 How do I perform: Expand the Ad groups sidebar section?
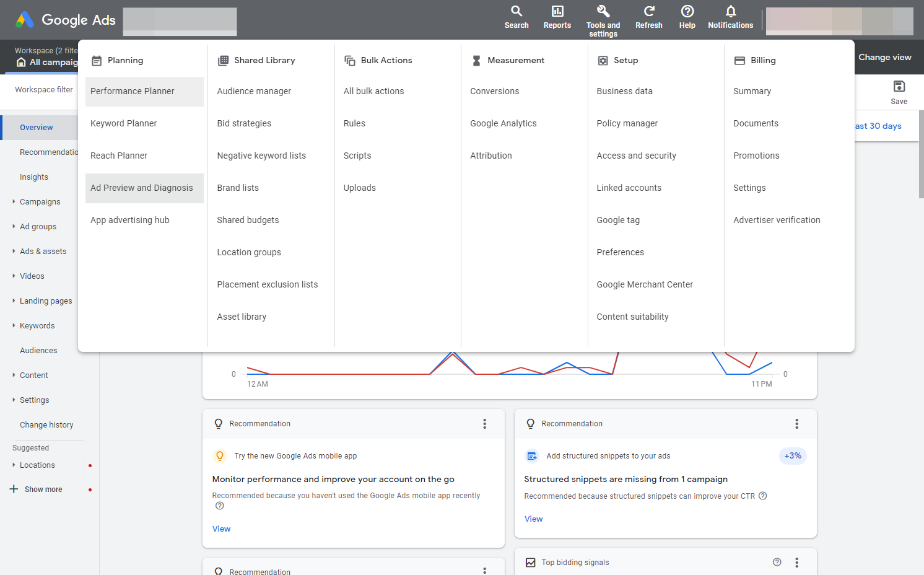click(x=14, y=226)
